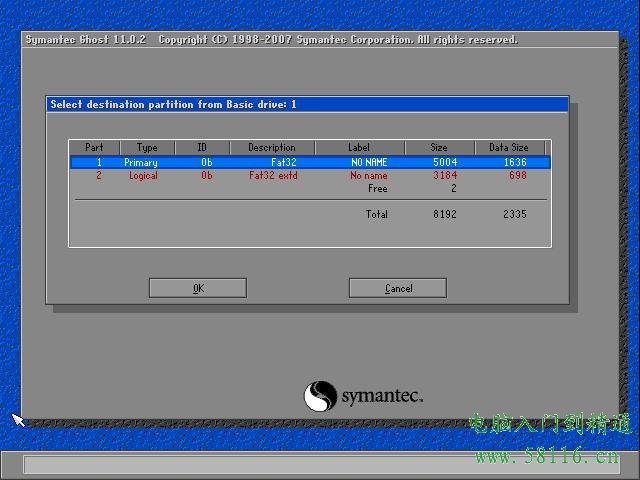Click the Size column header

coord(439,148)
